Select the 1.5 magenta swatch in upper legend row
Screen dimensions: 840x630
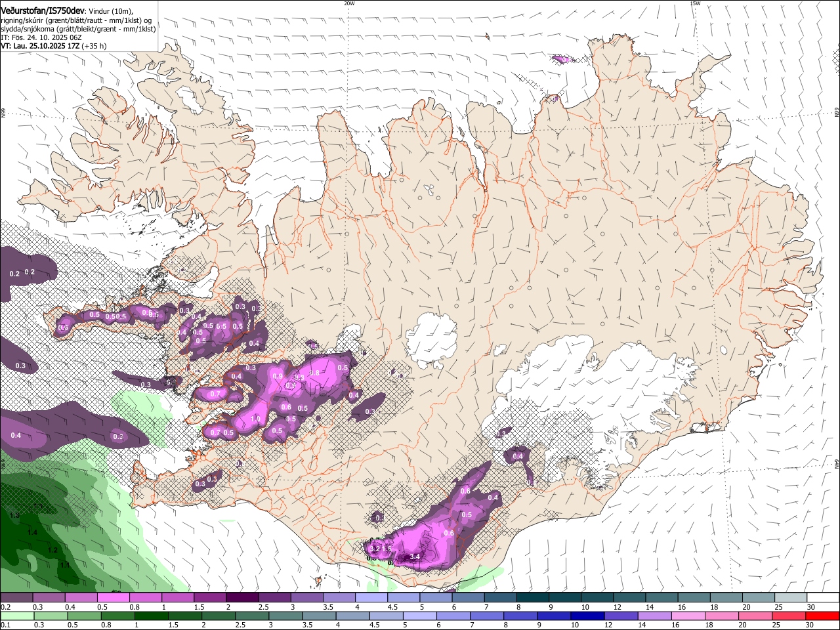click(x=209, y=597)
